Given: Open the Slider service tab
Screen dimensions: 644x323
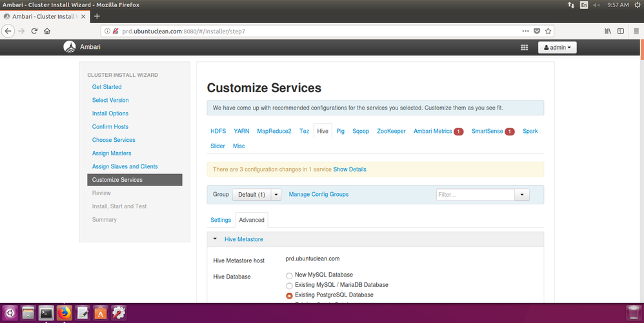Looking at the screenshot, I should click(x=217, y=146).
